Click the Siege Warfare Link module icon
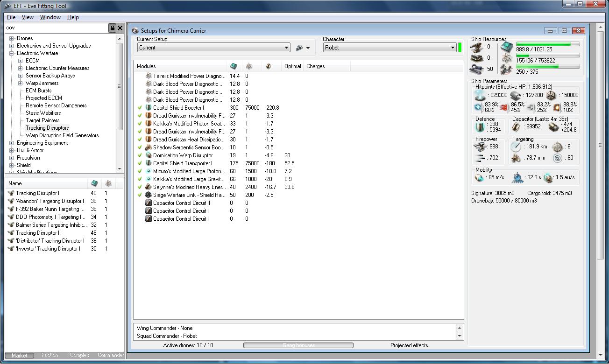 coord(149,195)
